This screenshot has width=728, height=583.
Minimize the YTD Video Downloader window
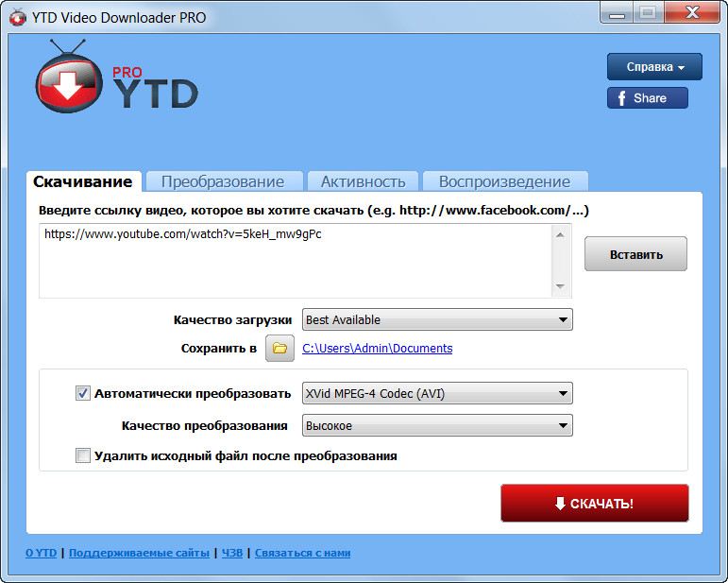pyautogui.click(x=617, y=12)
